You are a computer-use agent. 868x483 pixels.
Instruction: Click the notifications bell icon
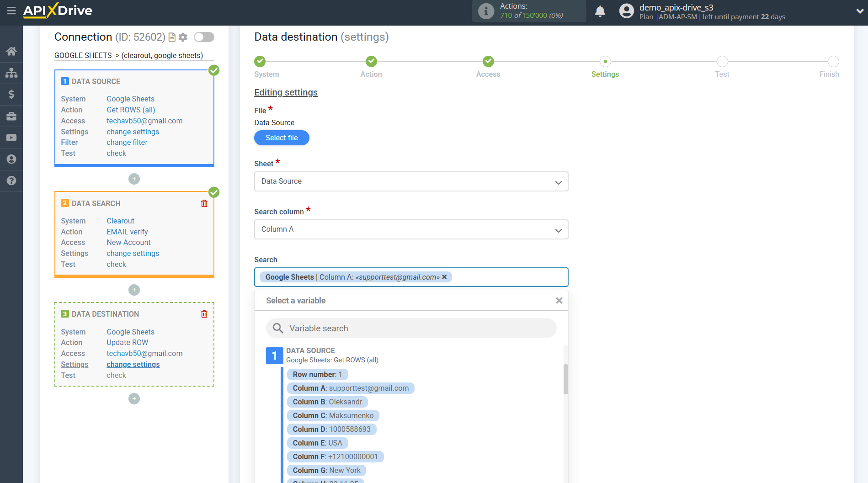tap(600, 11)
